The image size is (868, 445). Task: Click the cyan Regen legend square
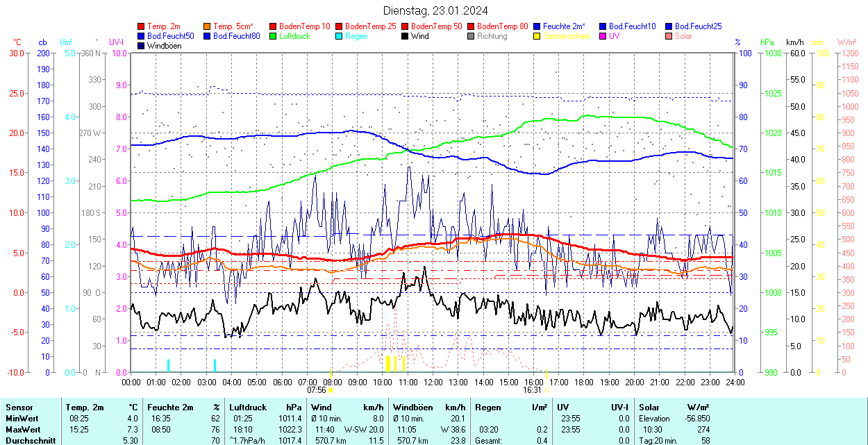340,36
